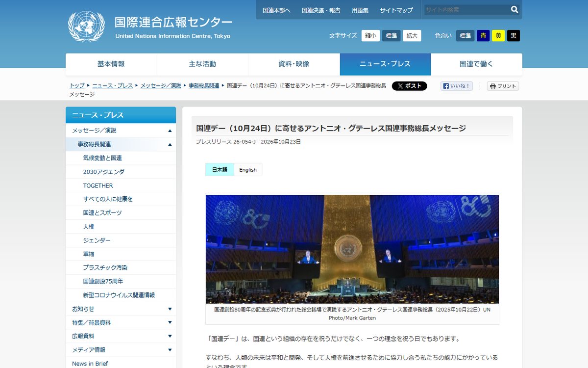Open the 国連で働く main tab
Screen dimensions: 588x368
click(x=477, y=64)
